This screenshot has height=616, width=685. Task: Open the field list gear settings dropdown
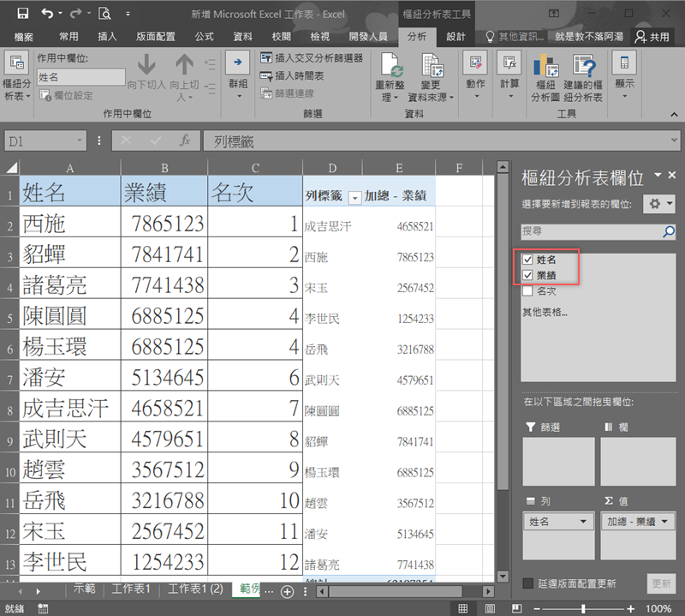[x=660, y=204]
